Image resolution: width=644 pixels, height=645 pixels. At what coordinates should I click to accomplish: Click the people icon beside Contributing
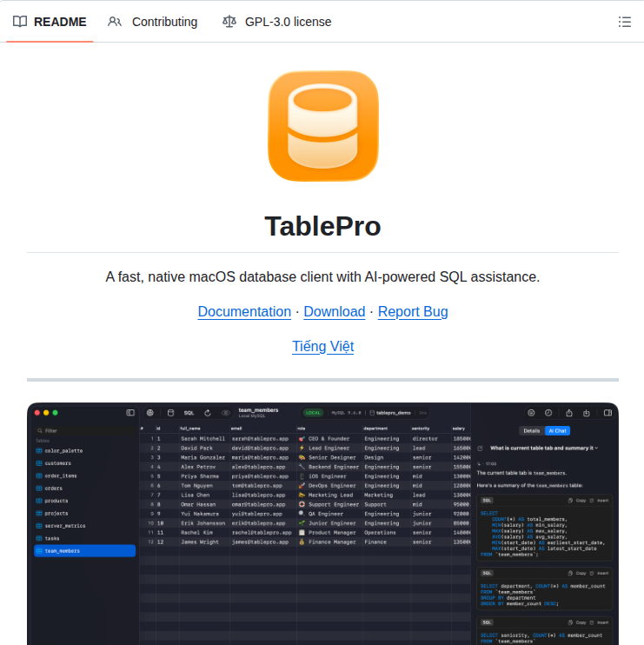115,22
